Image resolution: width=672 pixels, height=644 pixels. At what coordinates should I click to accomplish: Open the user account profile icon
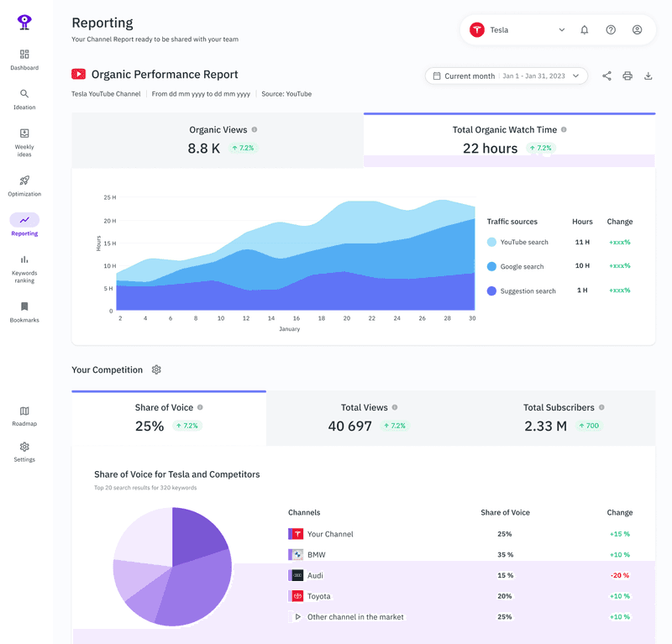click(638, 30)
